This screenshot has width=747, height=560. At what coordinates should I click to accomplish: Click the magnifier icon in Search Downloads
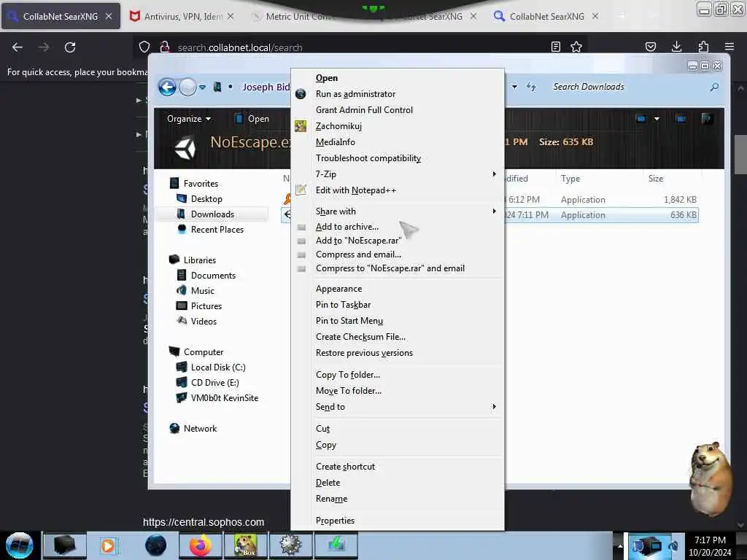(x=714, y=87)
